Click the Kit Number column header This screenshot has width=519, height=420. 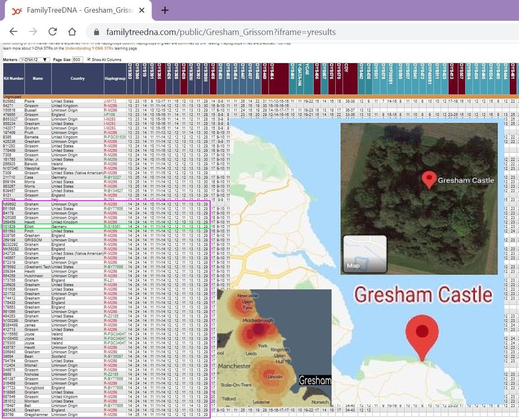[14, 79]
